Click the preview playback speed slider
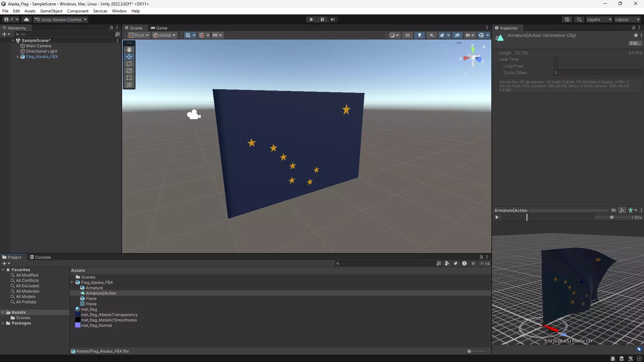This screenshot has height=362, width=644. click(x=612, y=217)
